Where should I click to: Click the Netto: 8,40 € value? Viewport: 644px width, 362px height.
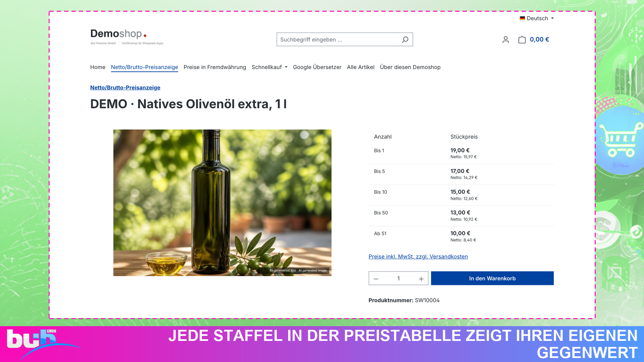[x=463, y=240]
